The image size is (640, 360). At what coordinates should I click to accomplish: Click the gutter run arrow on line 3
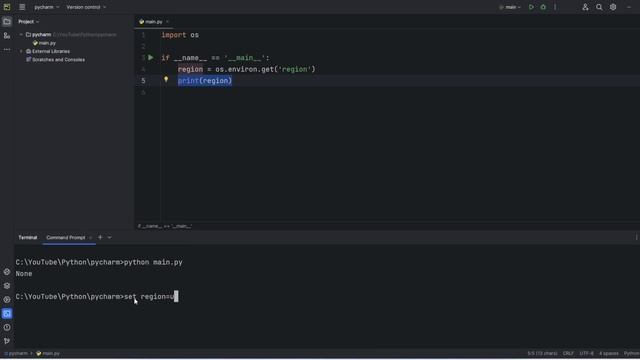(x=151, y=58)
